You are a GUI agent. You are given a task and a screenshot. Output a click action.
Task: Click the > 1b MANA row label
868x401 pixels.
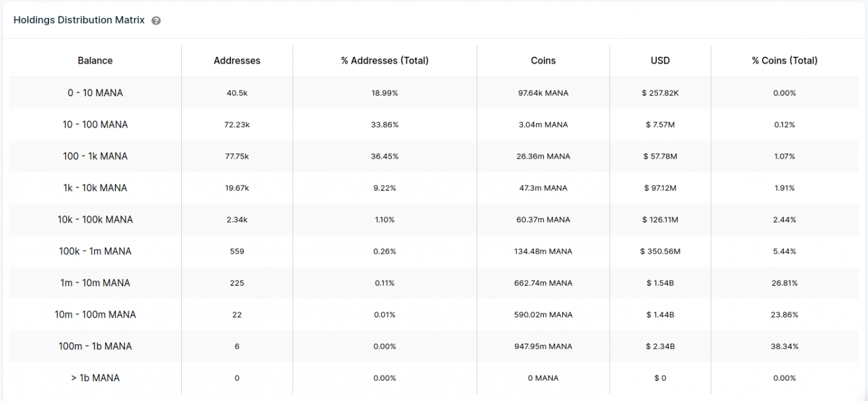coord(95,378)
